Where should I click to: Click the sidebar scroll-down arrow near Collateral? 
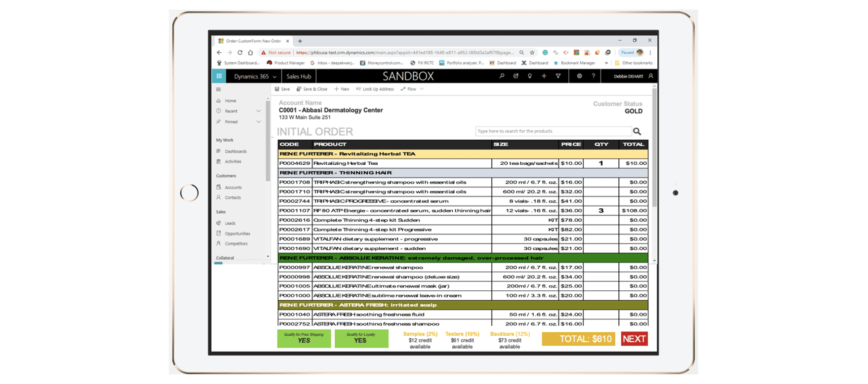click(x=267, y=257)
